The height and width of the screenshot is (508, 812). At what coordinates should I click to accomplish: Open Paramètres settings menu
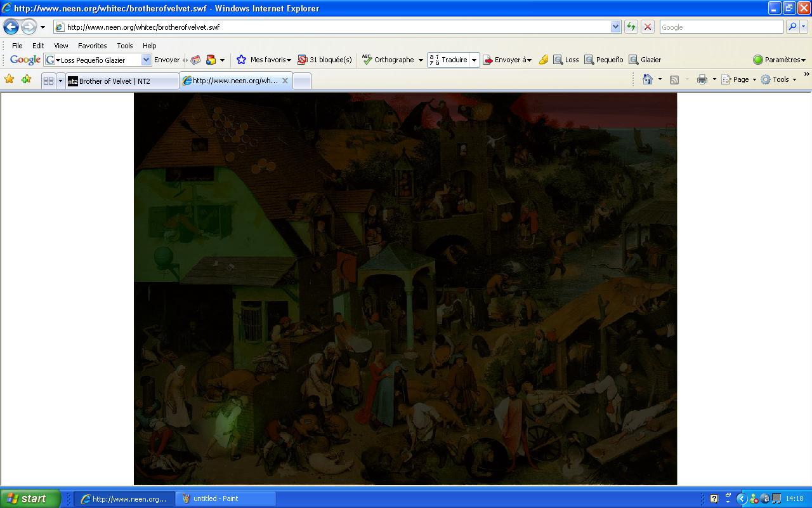point(779,60)
